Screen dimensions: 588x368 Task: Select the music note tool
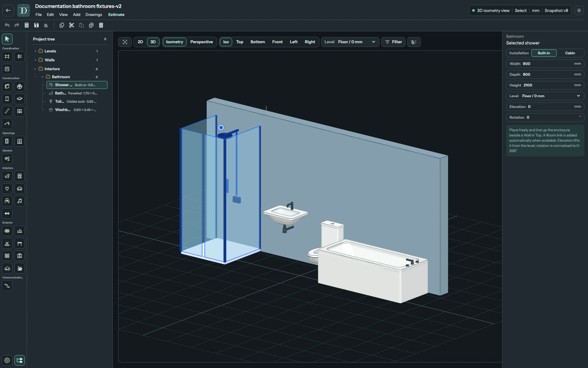tap(20, 201)
